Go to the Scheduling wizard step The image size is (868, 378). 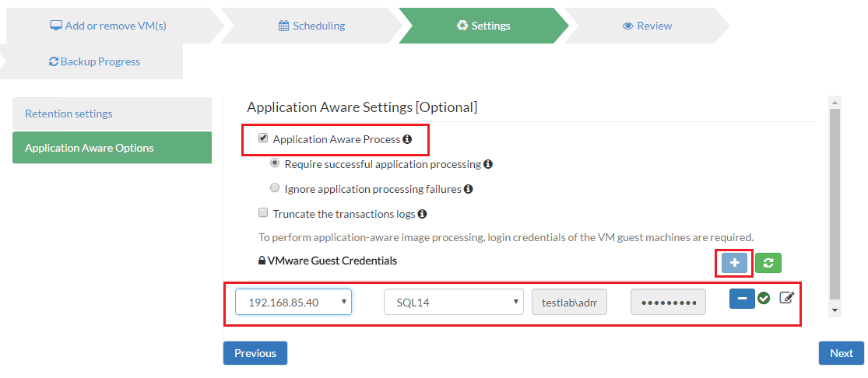coord(311,26)
